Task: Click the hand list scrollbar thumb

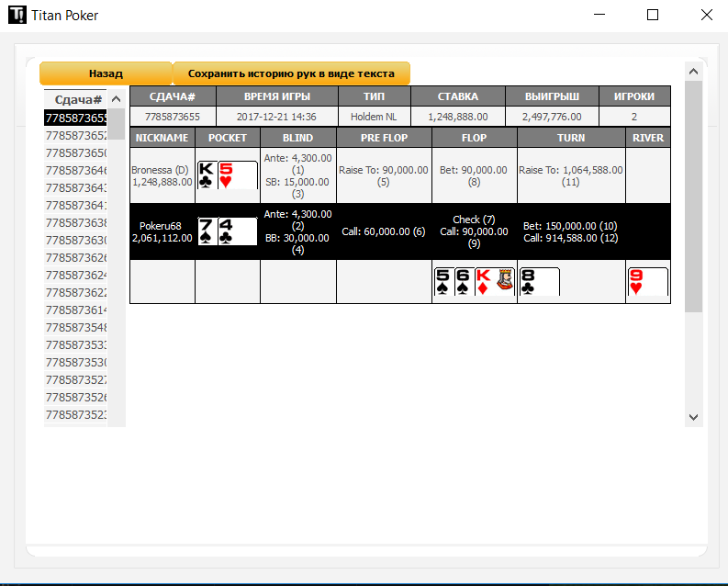Action: [117, 124]
